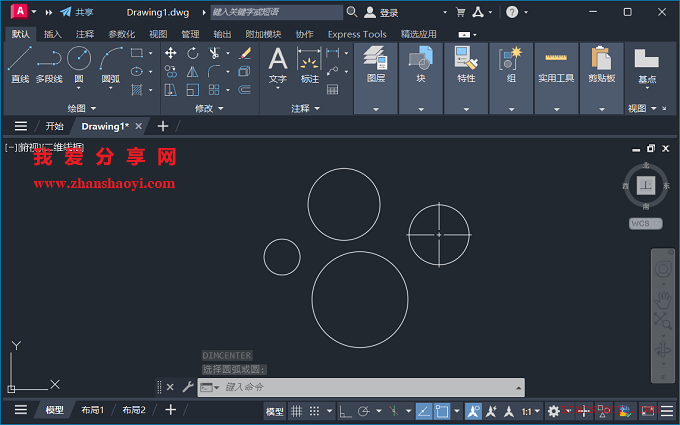Click the Explode box icon
The width and height of the screenshot is (680, 425).
click(245, 71)
